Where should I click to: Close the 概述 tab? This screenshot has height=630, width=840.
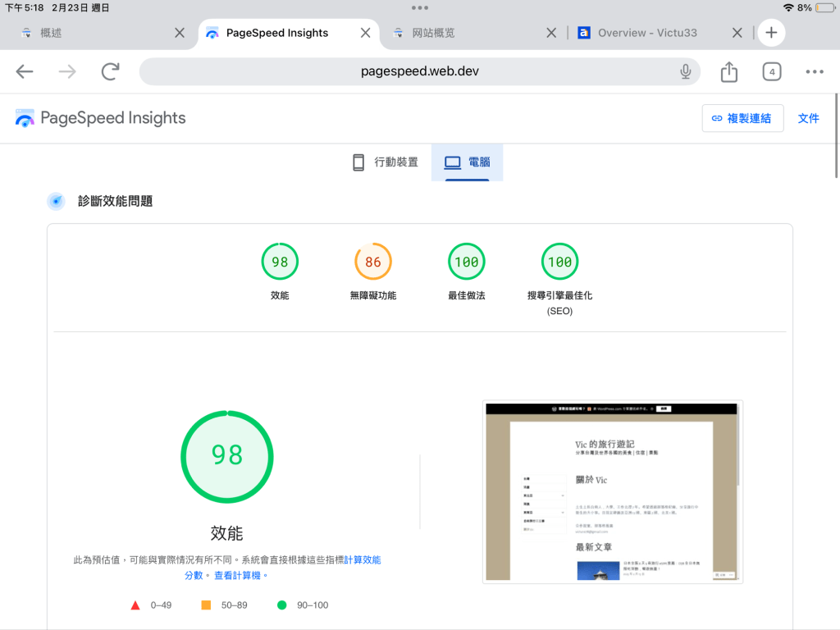tap(180, 33)
